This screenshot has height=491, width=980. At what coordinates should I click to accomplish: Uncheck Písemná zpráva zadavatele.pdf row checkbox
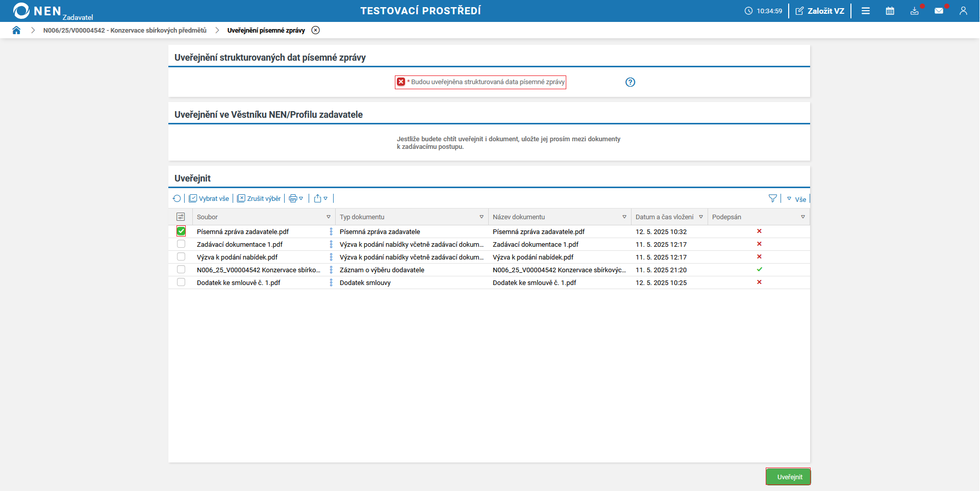tap(181, 231)
